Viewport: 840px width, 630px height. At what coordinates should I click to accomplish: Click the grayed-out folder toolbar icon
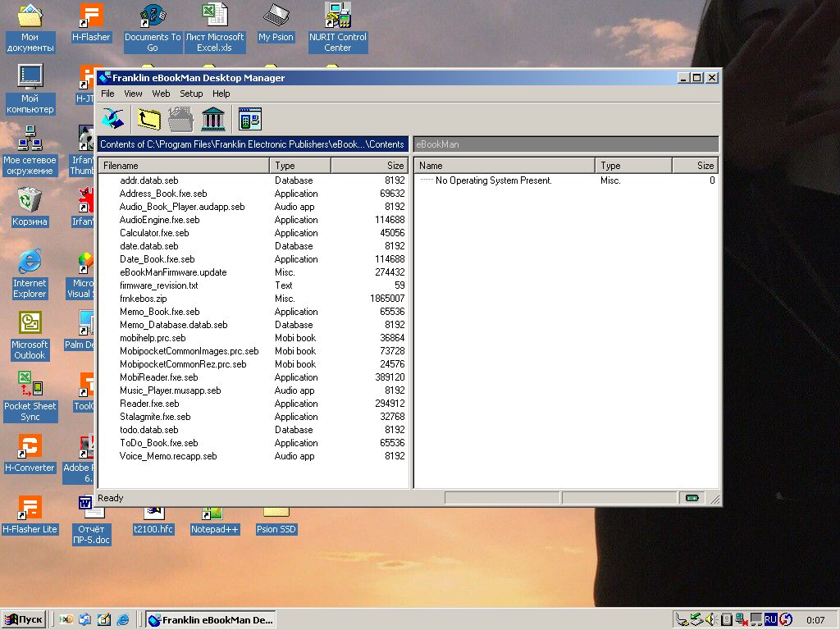[180, 119]
